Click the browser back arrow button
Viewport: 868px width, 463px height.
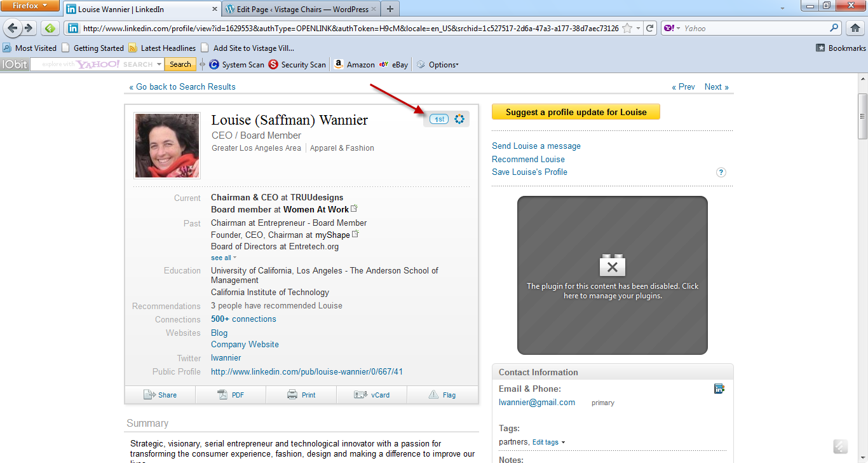pyautogui.click(x=12, y=28)
